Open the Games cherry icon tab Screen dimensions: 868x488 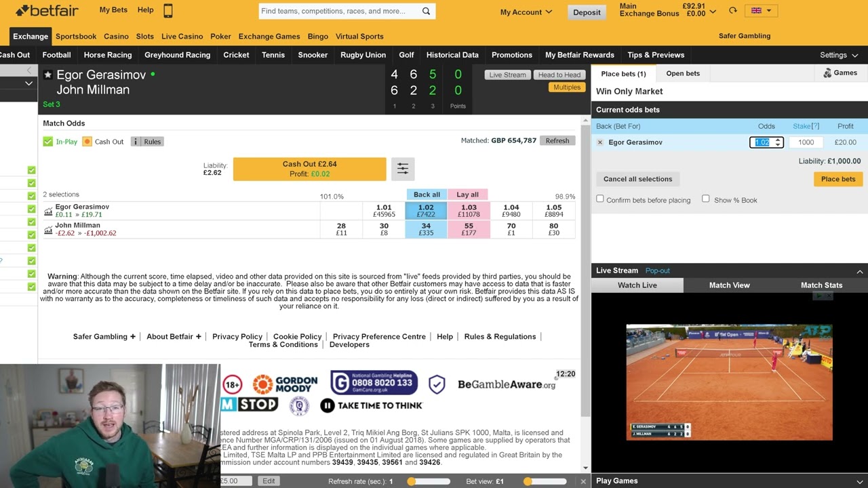click(840, 73)
